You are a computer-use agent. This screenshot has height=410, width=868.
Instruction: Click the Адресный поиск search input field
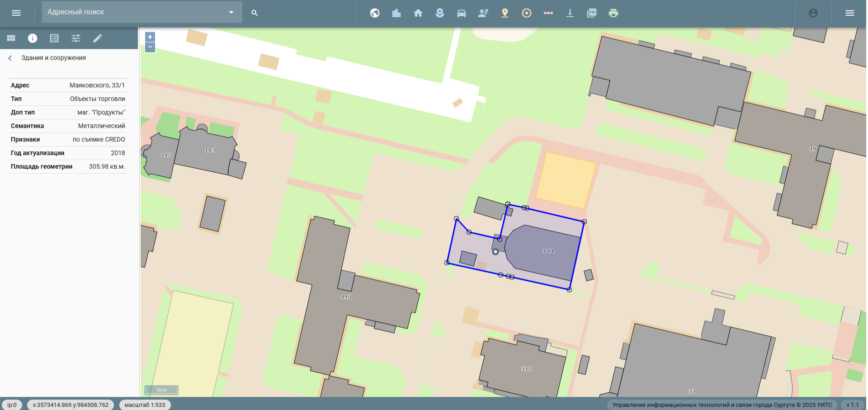point(133,12)
